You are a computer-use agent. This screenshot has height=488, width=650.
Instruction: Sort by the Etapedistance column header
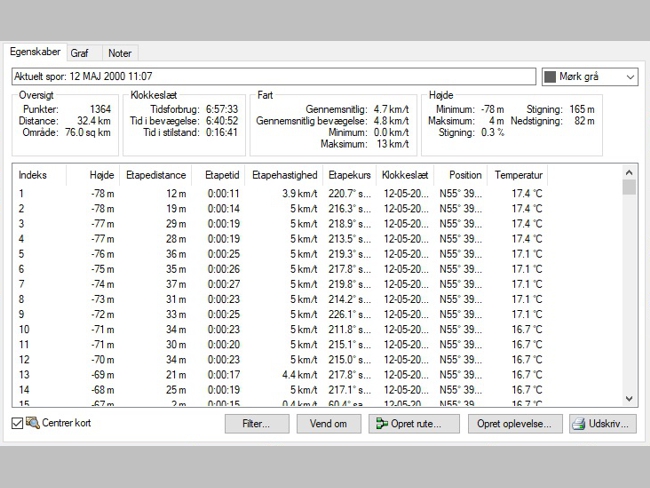[156, 175]
